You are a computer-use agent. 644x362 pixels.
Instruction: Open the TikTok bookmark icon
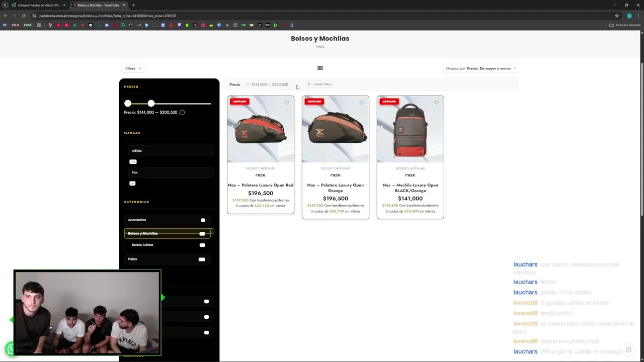[x=260, y=25]
